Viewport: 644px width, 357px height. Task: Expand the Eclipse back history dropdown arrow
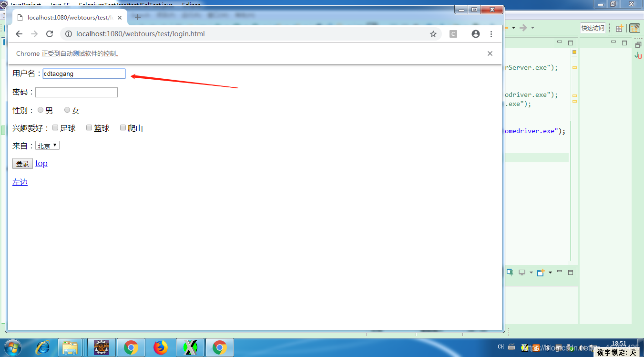coord(513,28)
